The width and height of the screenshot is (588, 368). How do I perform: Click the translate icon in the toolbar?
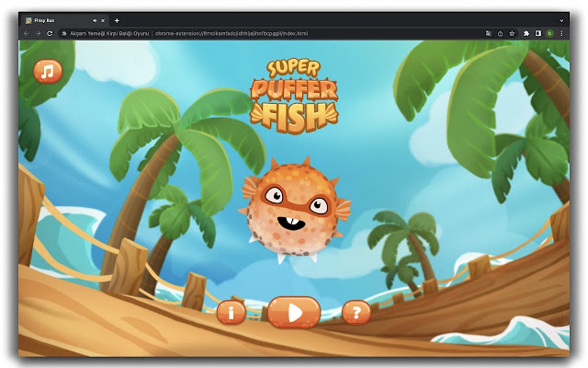click(489, 33)
